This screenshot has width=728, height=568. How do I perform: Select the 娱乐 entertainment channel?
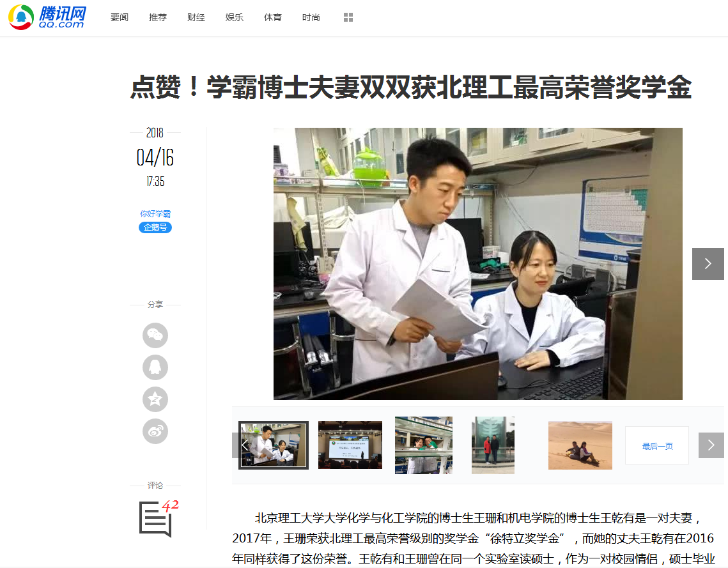point(235,17)
